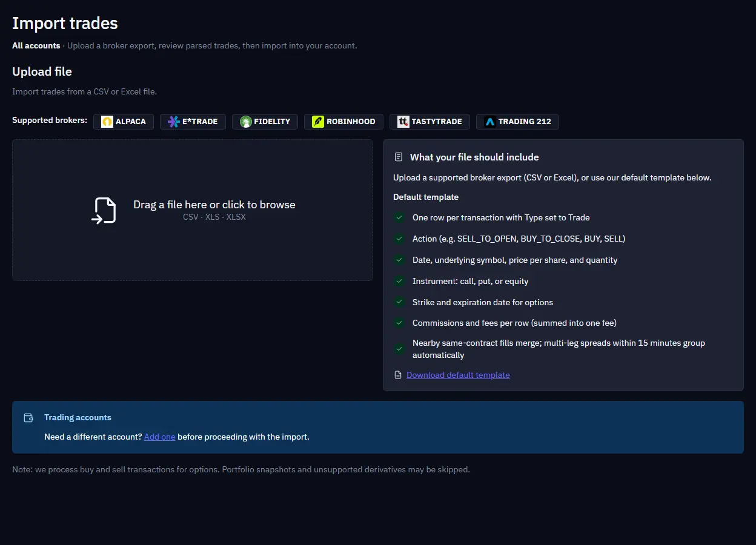Follow the 'Add one' account link

160,437
